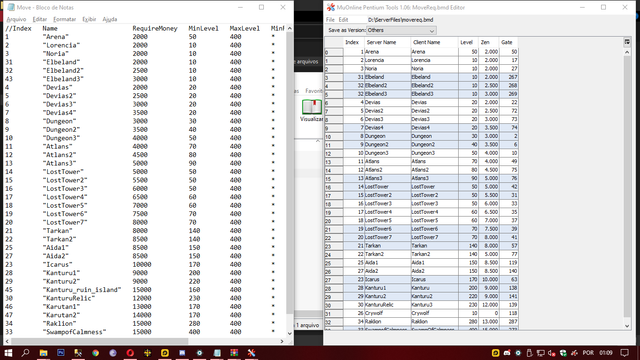Click the yellow tray icon

pyautogui.click(x=496, y=353)
